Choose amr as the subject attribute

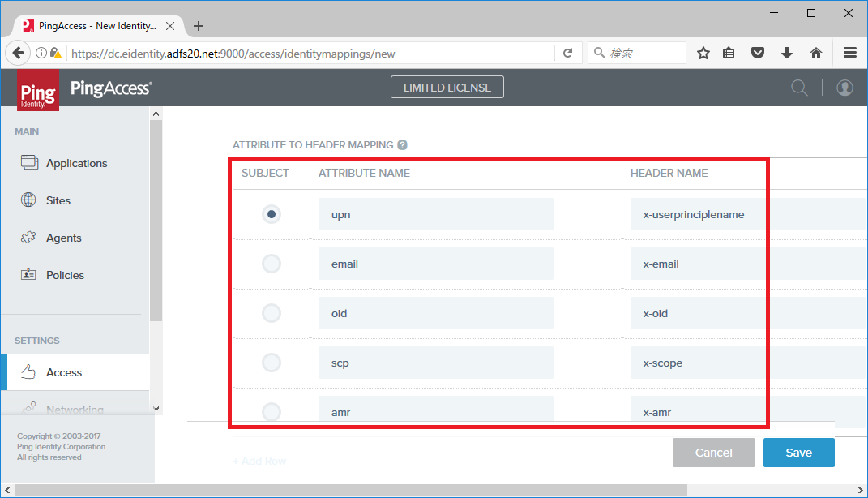[272, 411]
